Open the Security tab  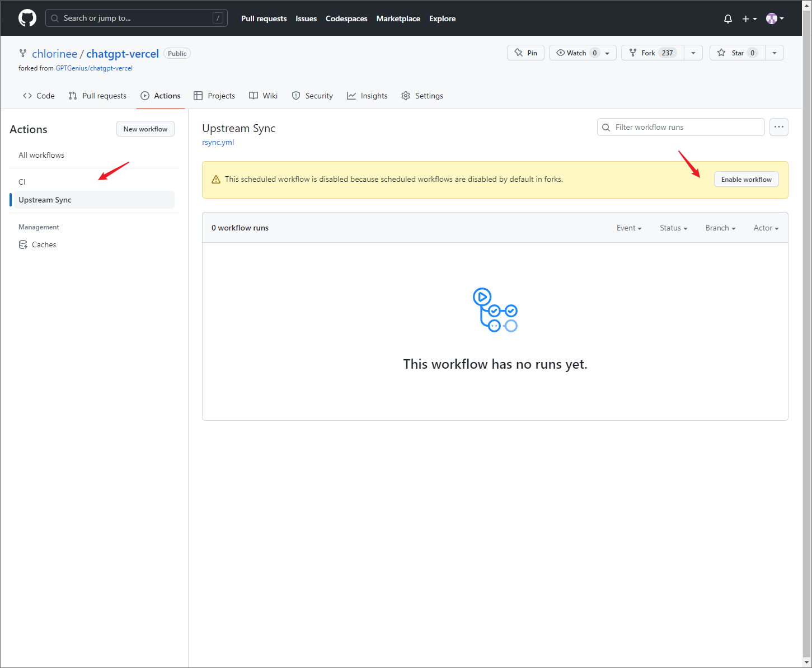pyautogui.click(x=312, y=96)
